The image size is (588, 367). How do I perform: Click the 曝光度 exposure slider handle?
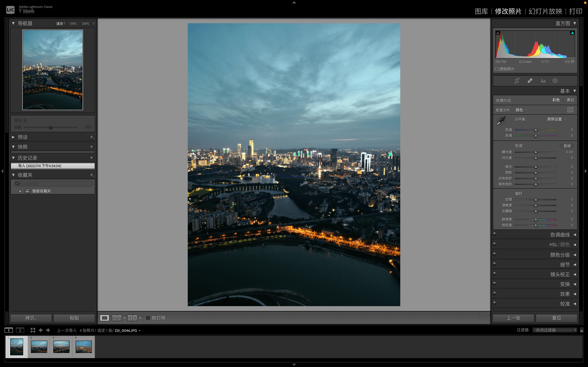tap(535, 152)
